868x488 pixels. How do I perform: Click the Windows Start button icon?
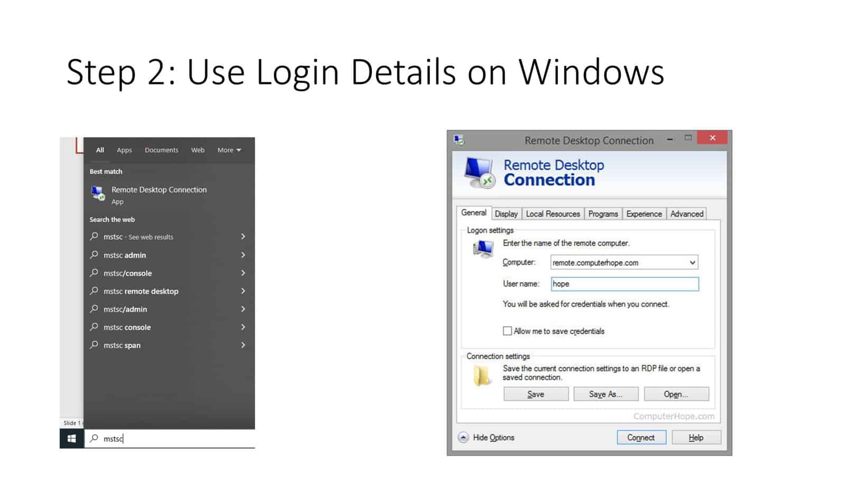click(x=72, y=439)
